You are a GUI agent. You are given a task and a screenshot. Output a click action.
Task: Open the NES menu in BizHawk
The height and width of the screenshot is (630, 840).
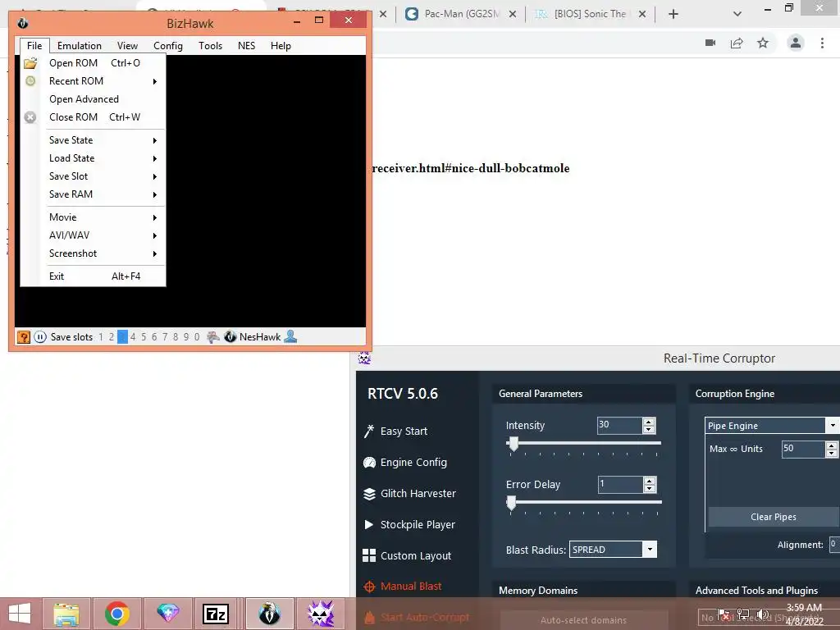[246, 46]
